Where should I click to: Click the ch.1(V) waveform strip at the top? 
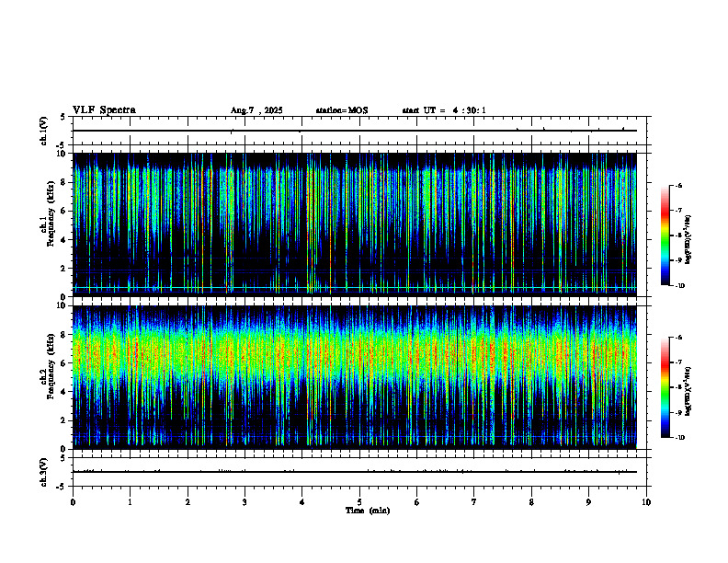359,131
